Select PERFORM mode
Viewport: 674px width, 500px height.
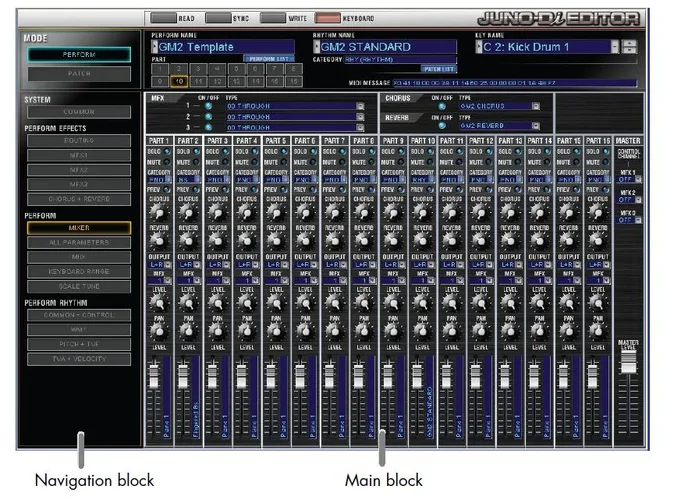coord(79,55)
